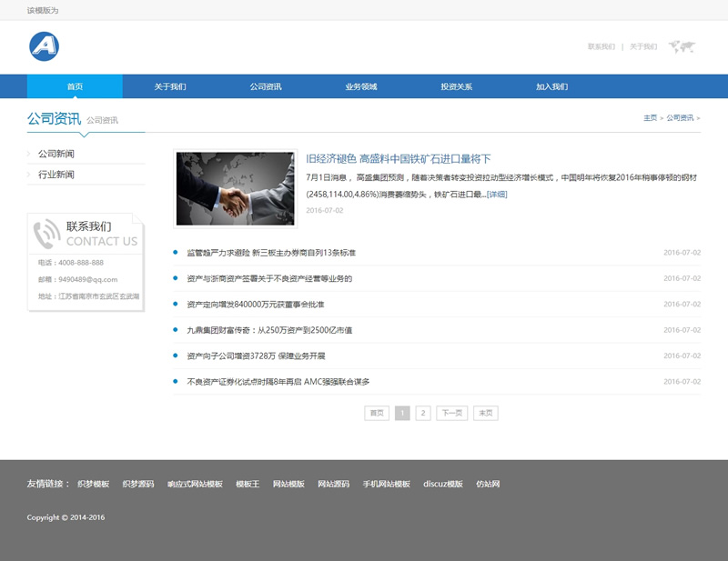
Task: Open the 关于我们 navigation menu item
Action: (x=170, y=87)
